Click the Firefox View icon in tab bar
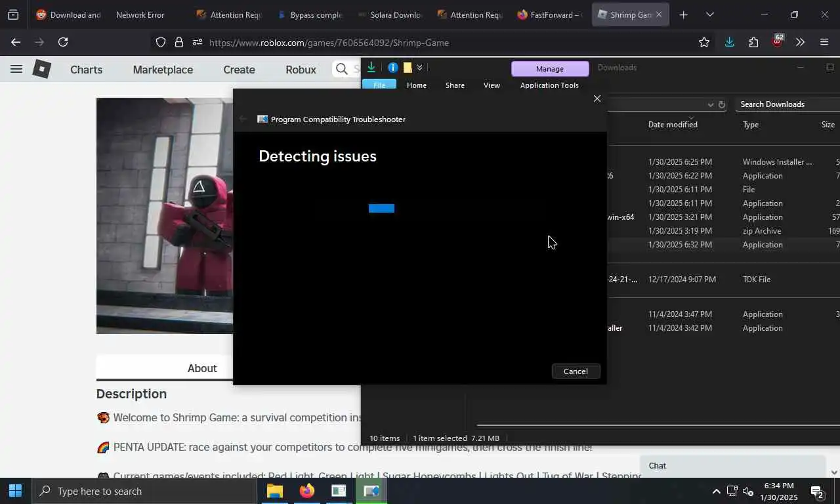The image size is (840, 504). 13,14
